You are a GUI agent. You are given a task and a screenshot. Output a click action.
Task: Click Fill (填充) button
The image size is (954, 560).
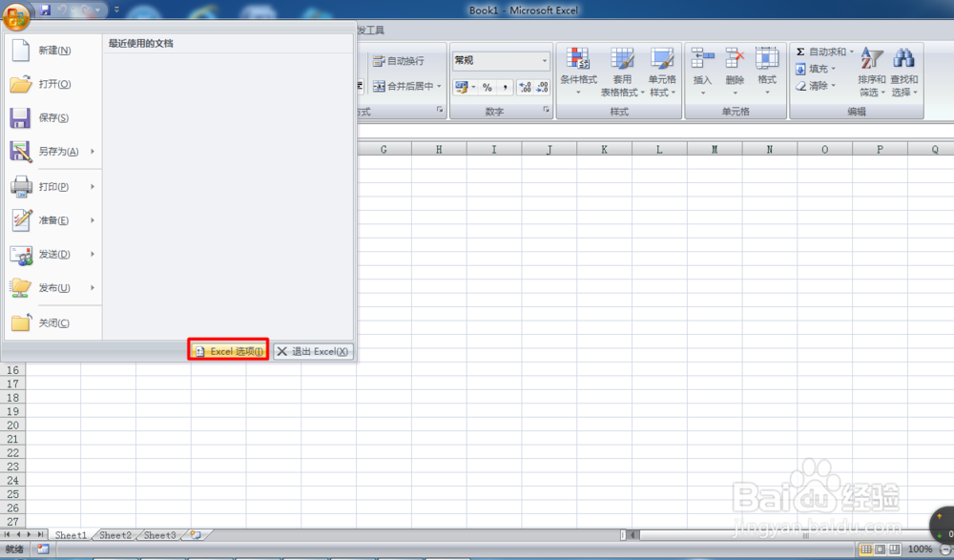(x=816, y=69)
